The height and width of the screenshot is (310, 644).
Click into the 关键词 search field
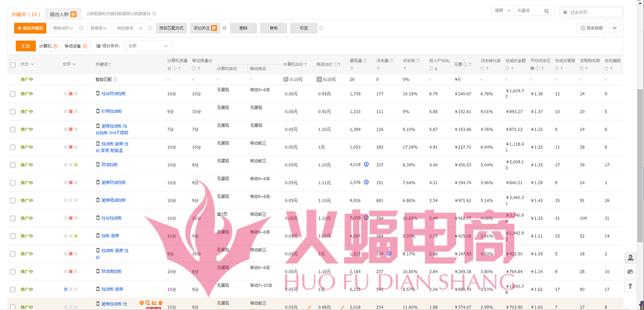(529, 11)
